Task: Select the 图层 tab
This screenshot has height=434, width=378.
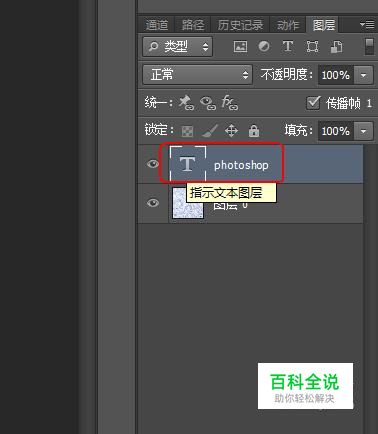Action: point(323,25)
